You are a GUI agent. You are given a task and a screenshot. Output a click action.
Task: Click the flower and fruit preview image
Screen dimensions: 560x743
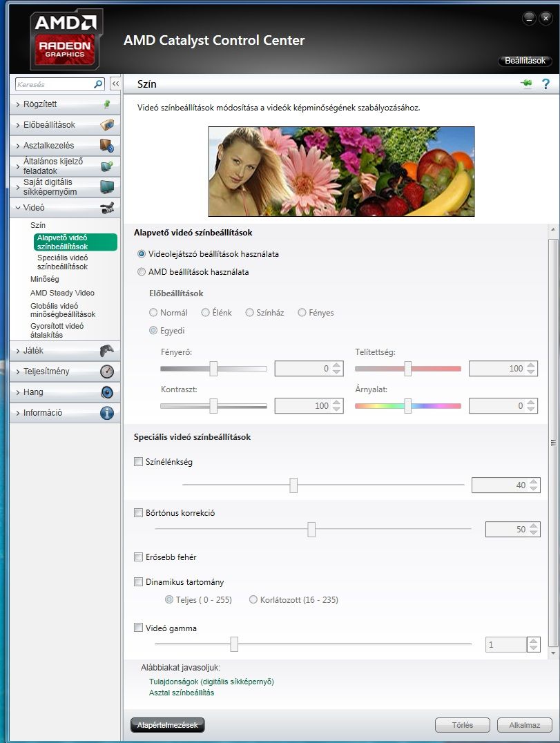[341, 171]
